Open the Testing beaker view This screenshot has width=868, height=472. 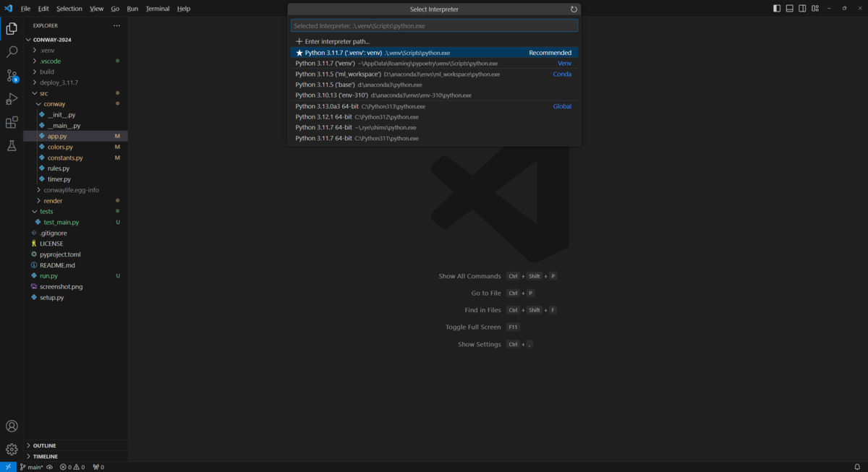point(11,145)
